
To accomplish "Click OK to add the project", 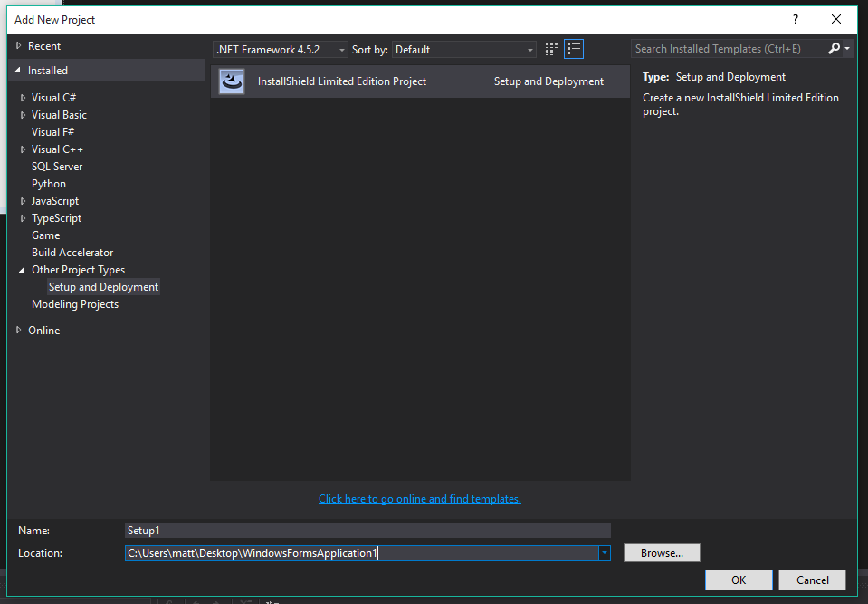I will pyautogui.click(x=739, y=580).
